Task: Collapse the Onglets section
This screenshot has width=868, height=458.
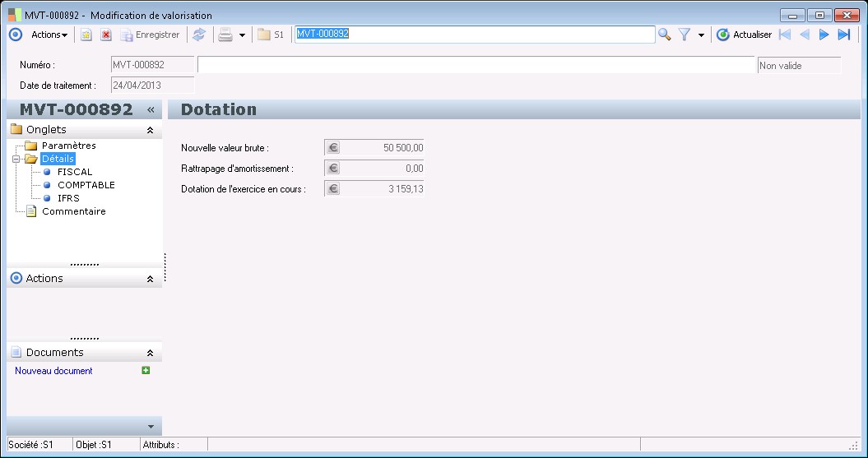Action: [150, 130]
